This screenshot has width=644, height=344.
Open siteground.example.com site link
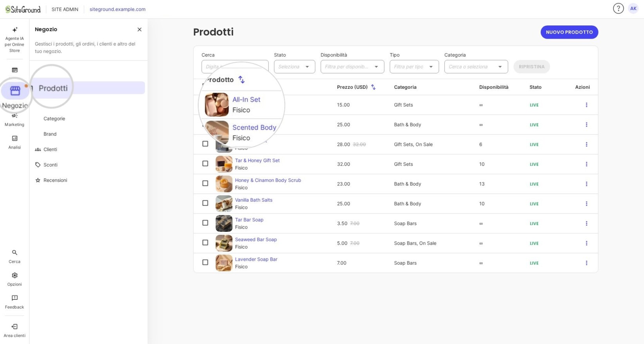point(117,9)
